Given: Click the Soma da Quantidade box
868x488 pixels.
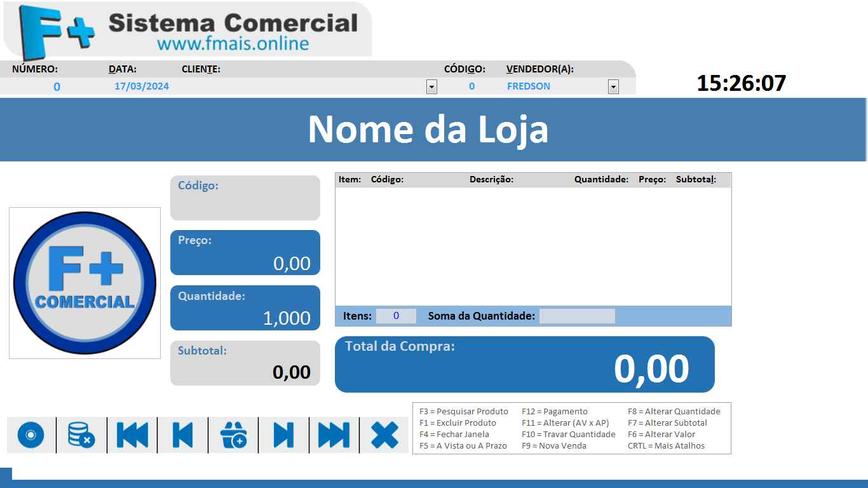Looking at the screenshot, I should click(x=577, y=316).
